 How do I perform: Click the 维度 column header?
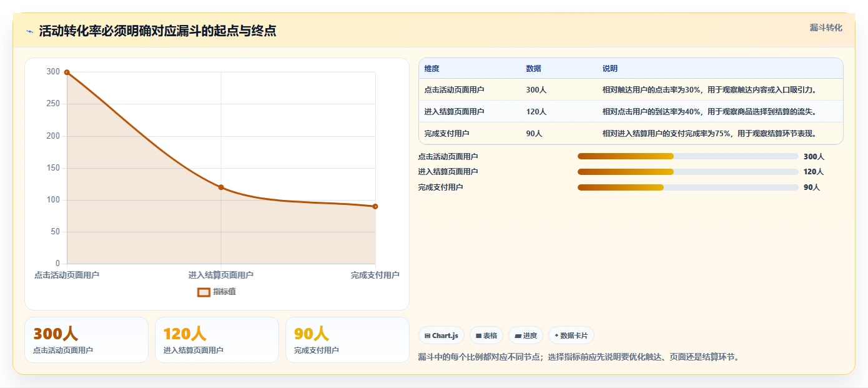click(x=432, y=69)
